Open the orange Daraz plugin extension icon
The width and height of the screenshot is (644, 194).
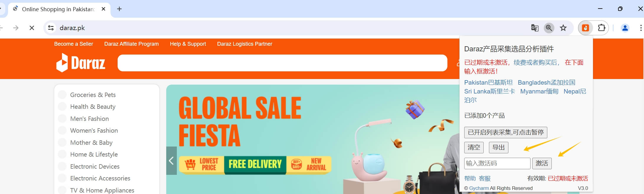585,28
